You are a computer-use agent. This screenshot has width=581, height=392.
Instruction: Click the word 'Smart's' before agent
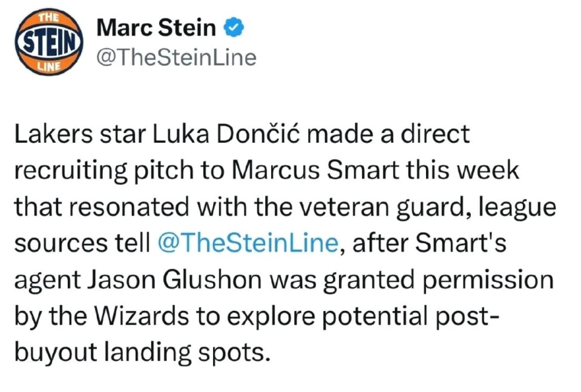click(461, 243)
